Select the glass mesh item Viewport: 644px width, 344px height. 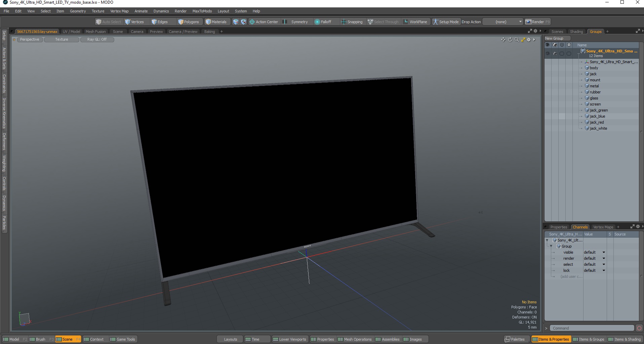click(x=594, y=98)
